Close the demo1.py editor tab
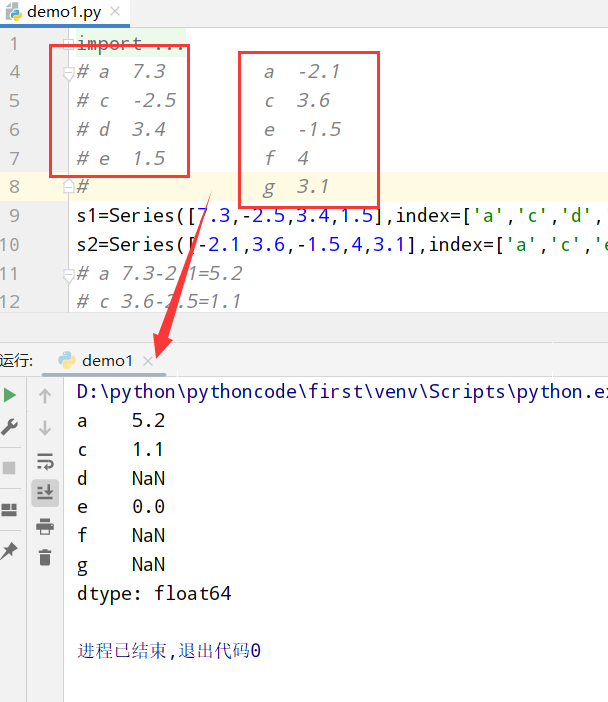 pyautogui.click(x=115, y=11)
